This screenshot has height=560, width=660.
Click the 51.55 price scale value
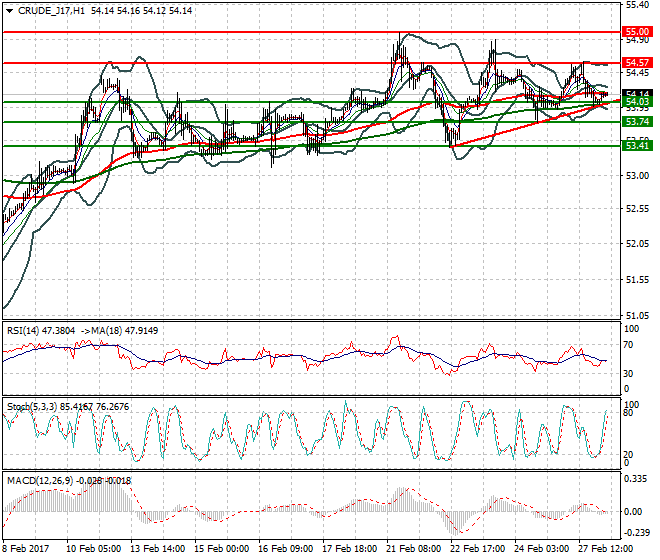(637, 280)
